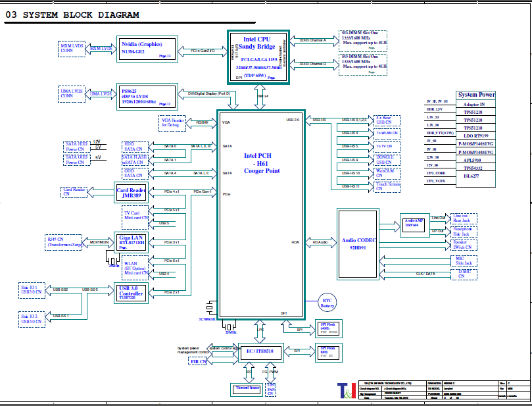Select the RTC Battery circle

327,301
